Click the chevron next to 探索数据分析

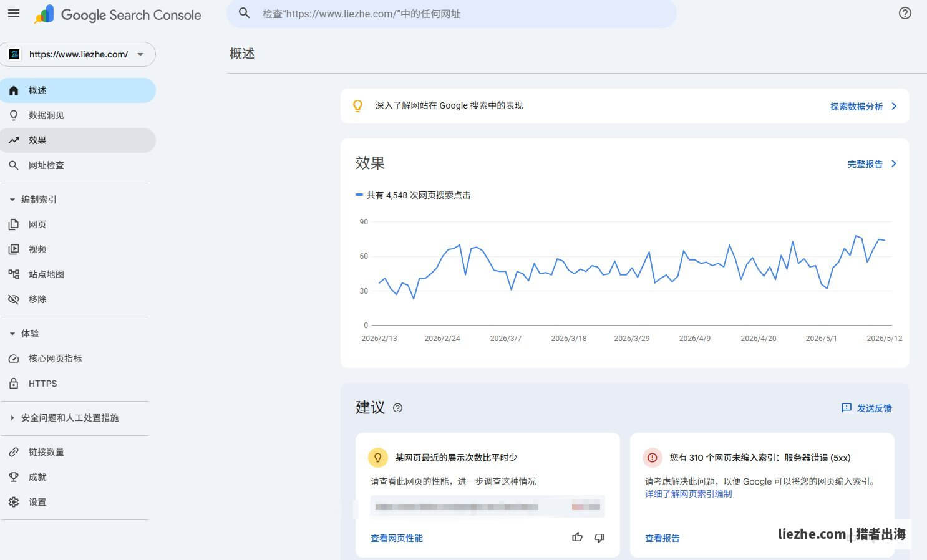[894, 106]
